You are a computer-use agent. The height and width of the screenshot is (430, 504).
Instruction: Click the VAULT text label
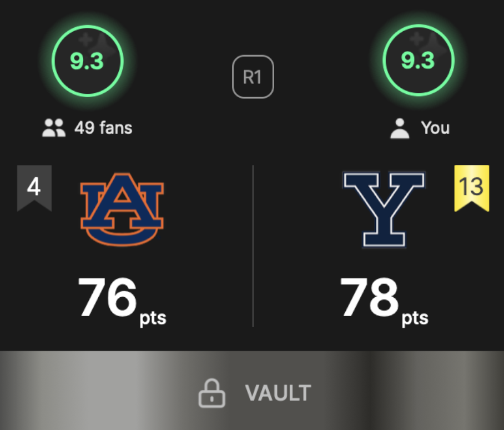tap(278, 393)
